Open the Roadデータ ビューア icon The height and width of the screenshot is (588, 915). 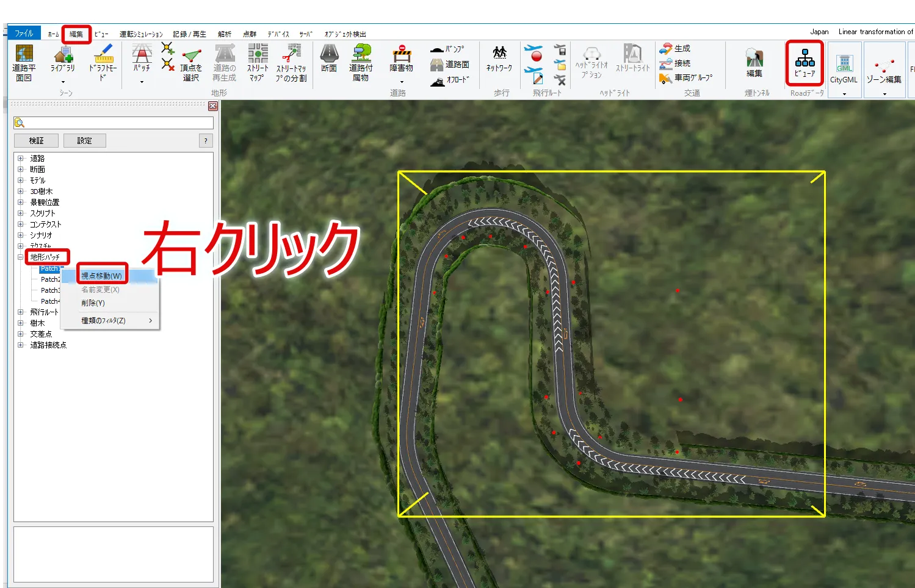805,63
